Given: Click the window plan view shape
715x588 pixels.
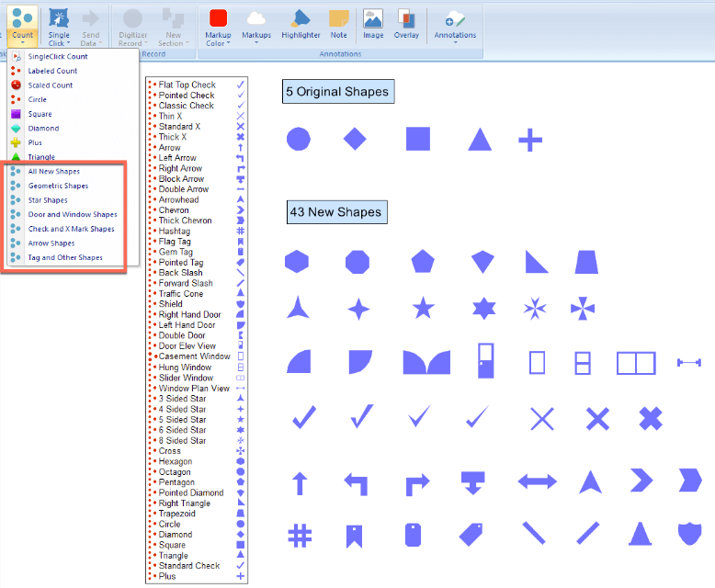Looking at the screenshot, I should pos(689,362).
